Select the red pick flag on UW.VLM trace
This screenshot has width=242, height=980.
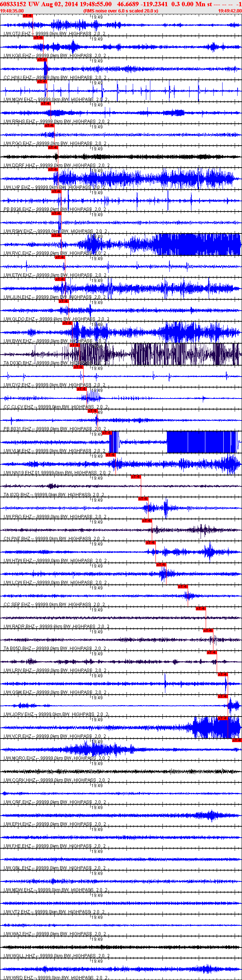click(106, 433)
